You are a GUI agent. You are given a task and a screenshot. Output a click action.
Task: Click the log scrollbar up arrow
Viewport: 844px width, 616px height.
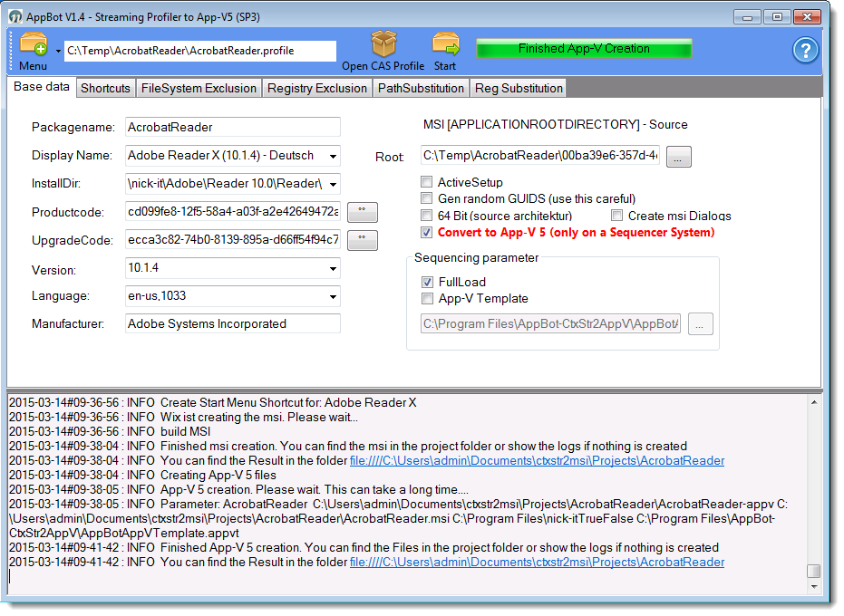814,402
